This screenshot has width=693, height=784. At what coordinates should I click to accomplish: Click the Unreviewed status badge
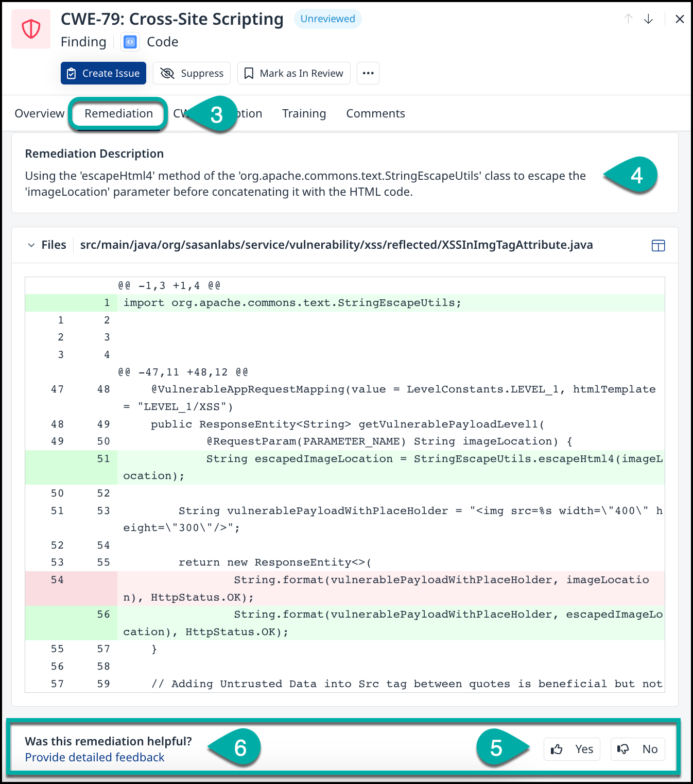327,19
